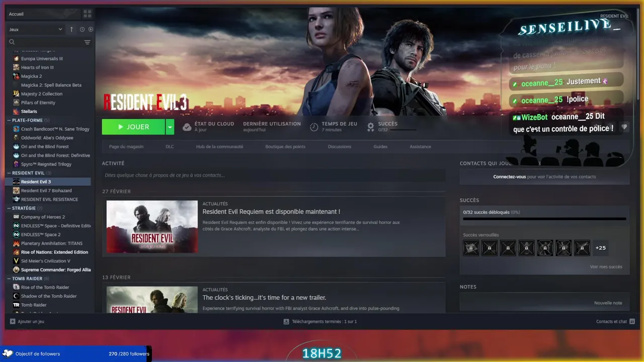
Task: Click the Sid Meier's Civilization V icon
Action: pos(17,261)
